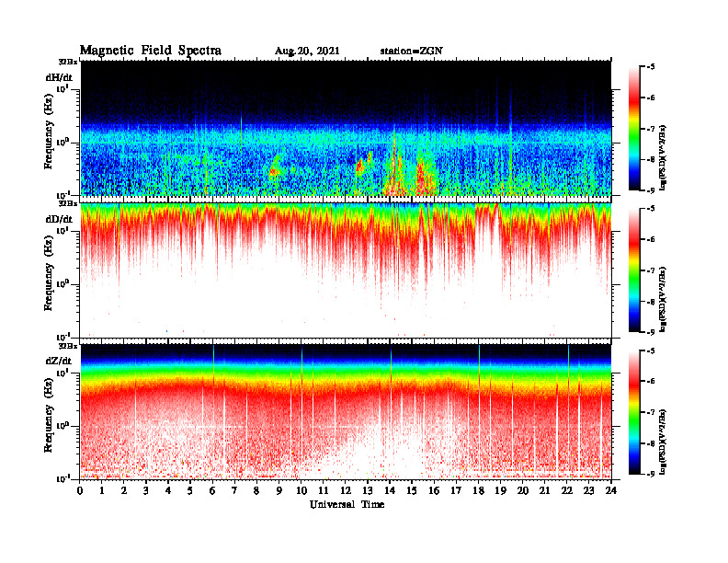Click the "32Hz" top frequency label of the dH/dt panel
This screenshot has height=563, width=728.
point(68,62)
